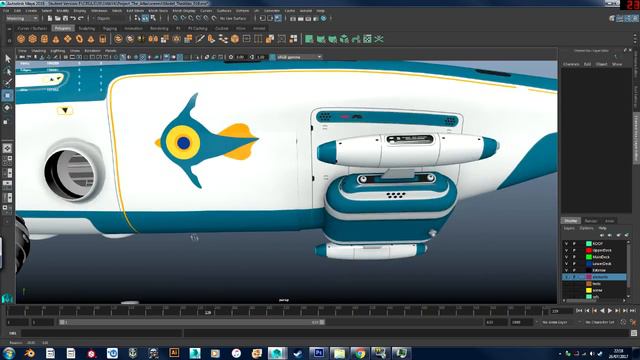
Task: Click the MEL command line input
Action: [x=101, y=333]
